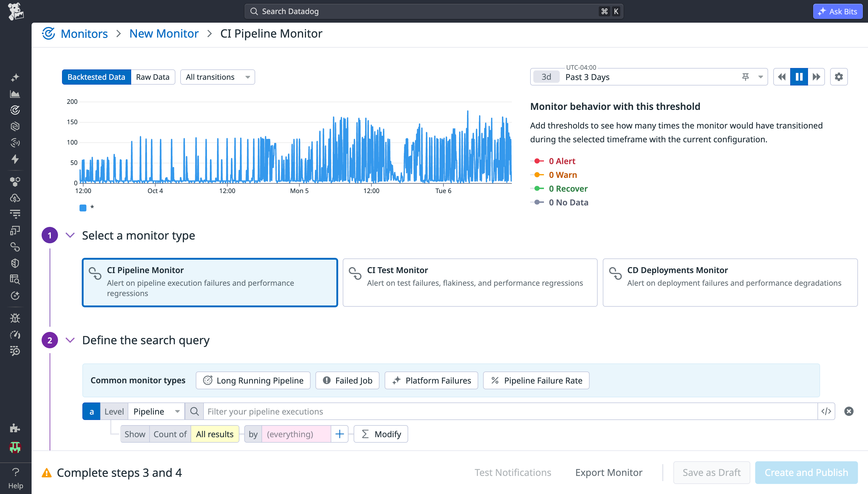
Task: Choose Long Running Pipeline preset
Action: click(x=253, y=380)
